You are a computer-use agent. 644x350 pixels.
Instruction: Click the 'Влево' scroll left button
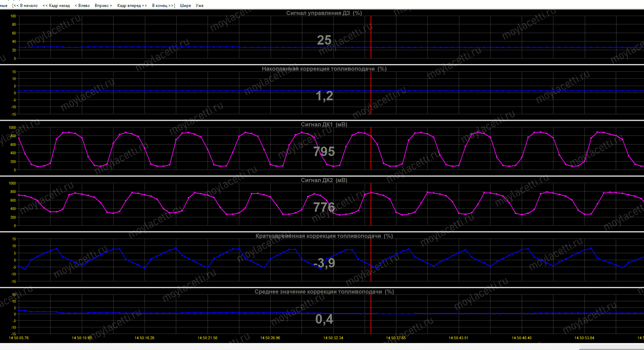coord(82,6)
